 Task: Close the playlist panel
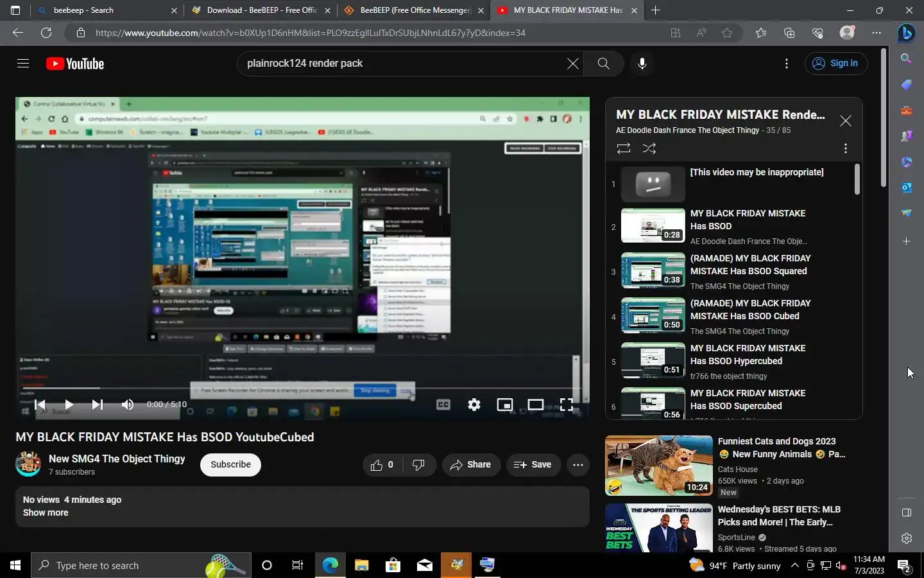[846, 121]
